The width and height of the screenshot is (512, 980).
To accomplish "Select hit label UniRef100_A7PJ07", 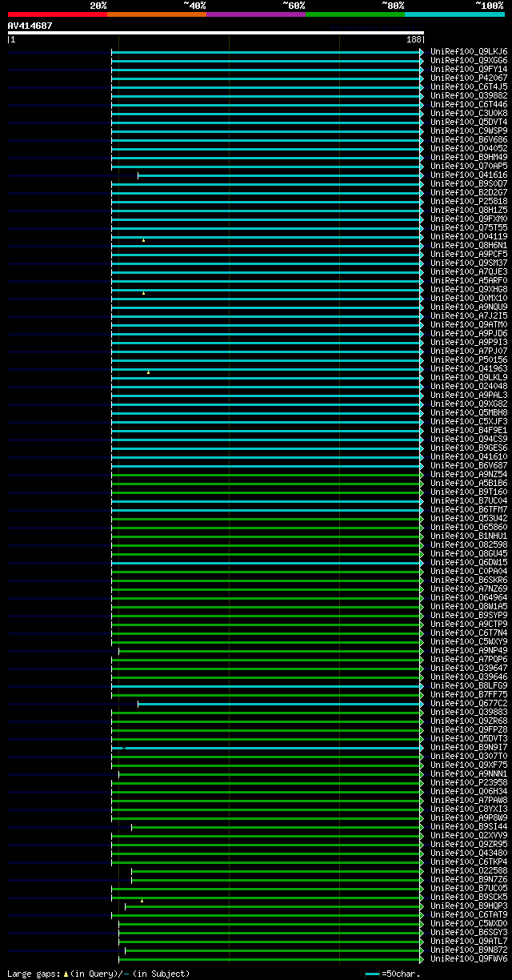I will point(469,351).
